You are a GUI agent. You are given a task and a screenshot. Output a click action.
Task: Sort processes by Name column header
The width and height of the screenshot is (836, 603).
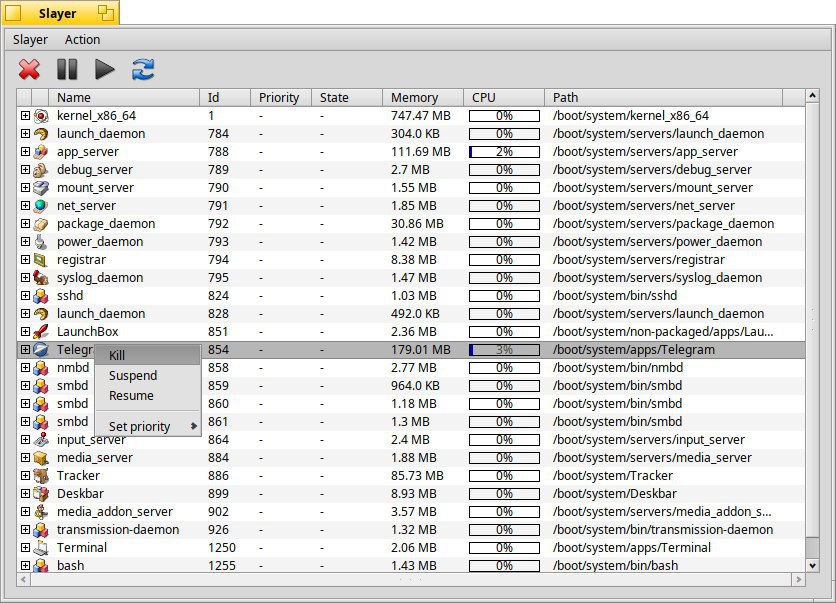[x=124, y=98]
